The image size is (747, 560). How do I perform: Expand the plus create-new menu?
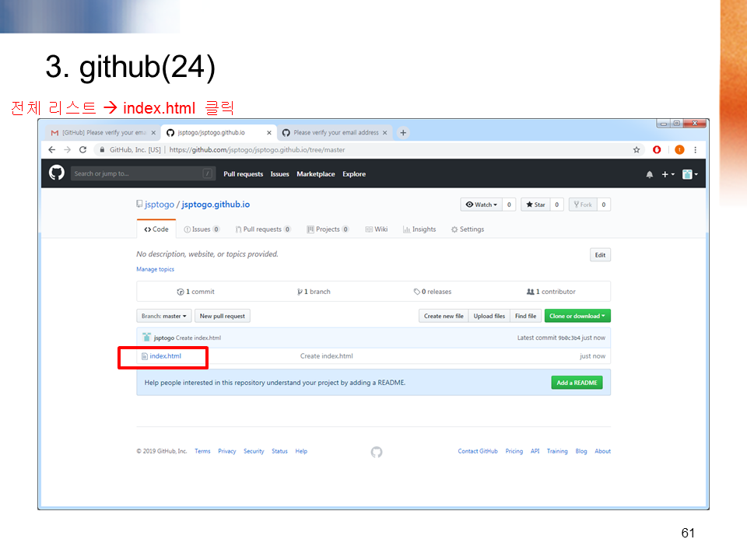pos(668,174)
